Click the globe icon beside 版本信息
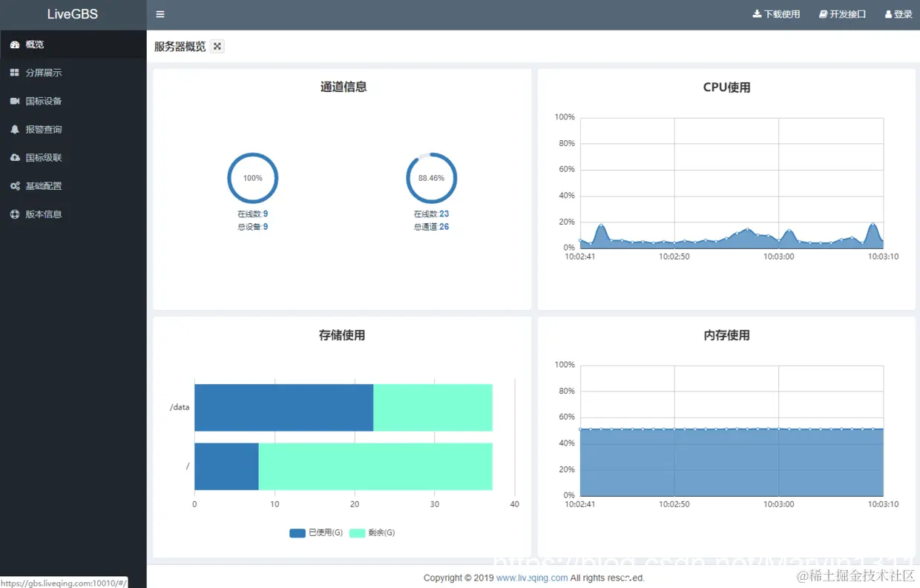Image resolution: width=920 pixels, height=588 pixels. (x=15, y=214)
